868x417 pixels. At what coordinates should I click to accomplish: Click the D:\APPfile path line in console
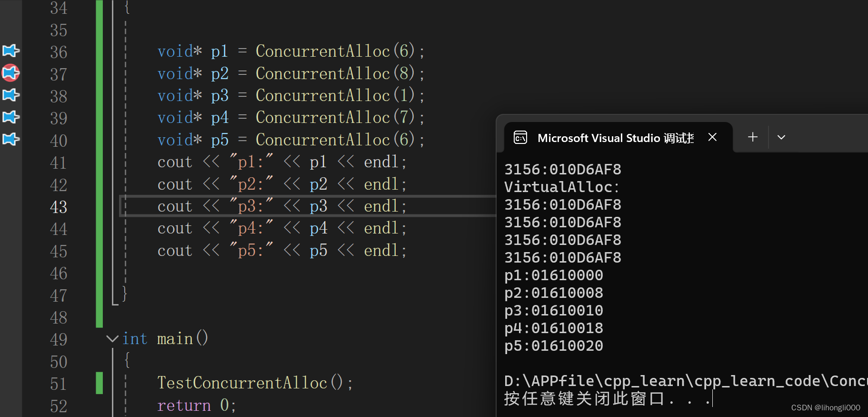686,381
